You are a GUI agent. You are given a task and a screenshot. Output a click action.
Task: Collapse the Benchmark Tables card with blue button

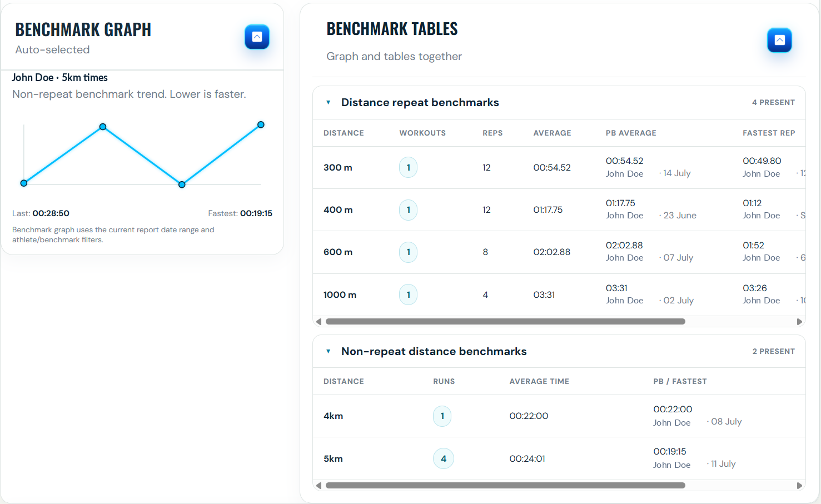pos(779,40)
